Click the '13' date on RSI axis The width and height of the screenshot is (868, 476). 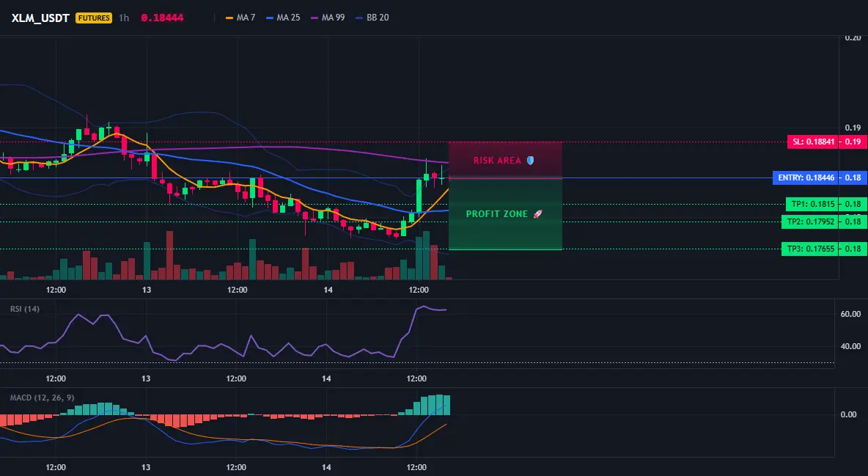(146, 378)
